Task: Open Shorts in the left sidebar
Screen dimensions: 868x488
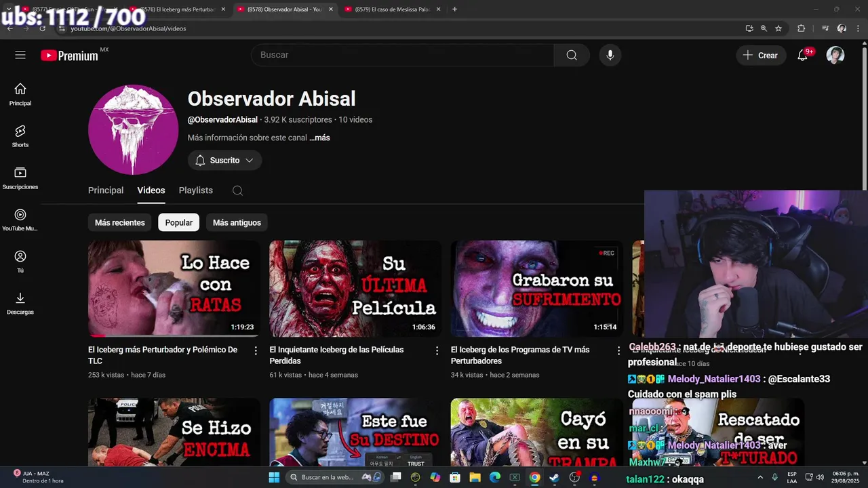Action: tap(20, 136)
